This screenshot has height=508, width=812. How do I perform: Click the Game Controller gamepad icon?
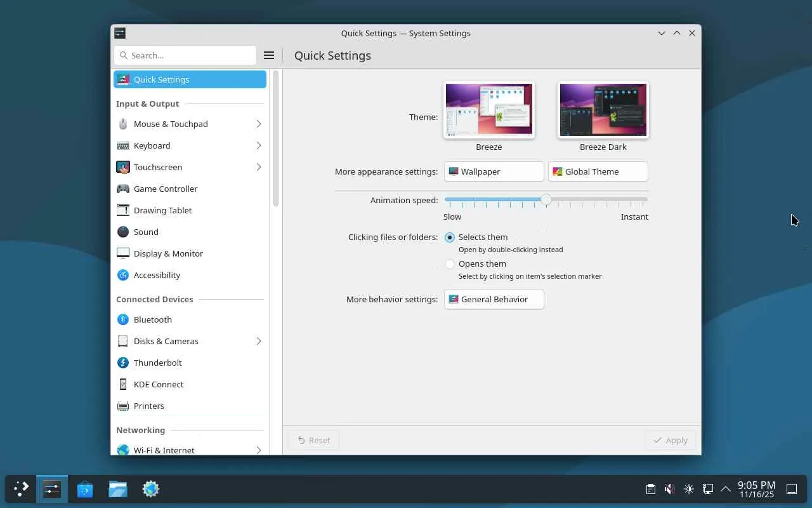pos(123,189)
